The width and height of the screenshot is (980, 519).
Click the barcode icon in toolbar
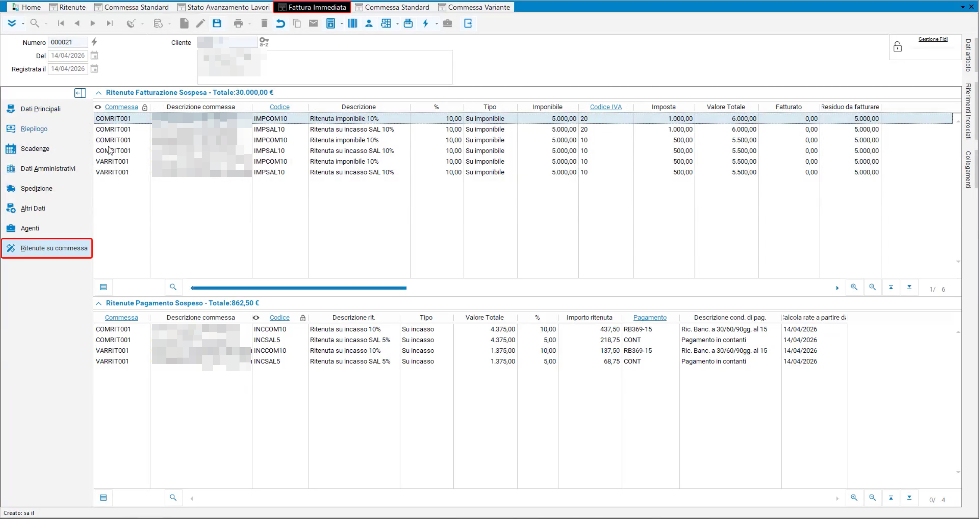point(352,23)
